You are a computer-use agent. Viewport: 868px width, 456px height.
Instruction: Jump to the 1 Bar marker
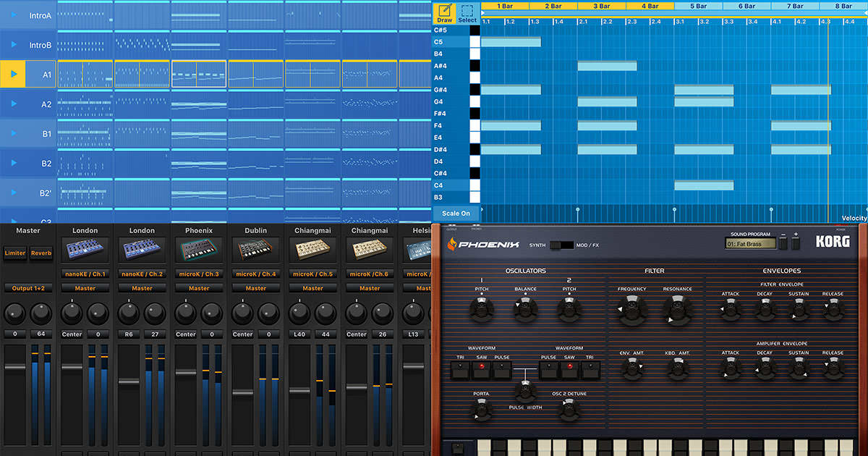[x=504, y=6]
